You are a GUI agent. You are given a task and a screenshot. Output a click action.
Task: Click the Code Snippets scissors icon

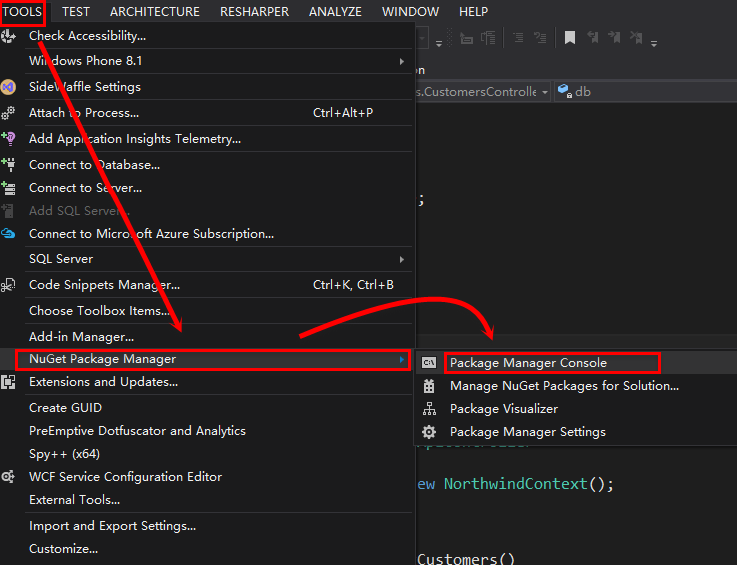pos(8,285)
